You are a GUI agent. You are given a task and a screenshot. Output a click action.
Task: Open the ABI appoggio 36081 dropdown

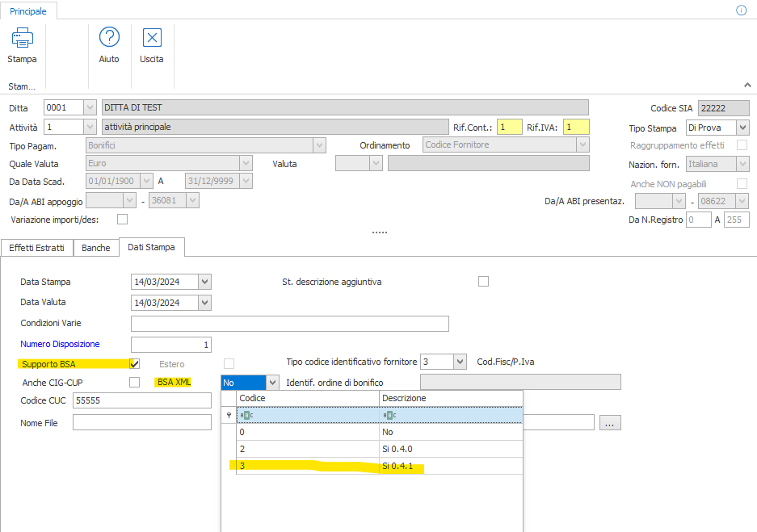point(192,200)
